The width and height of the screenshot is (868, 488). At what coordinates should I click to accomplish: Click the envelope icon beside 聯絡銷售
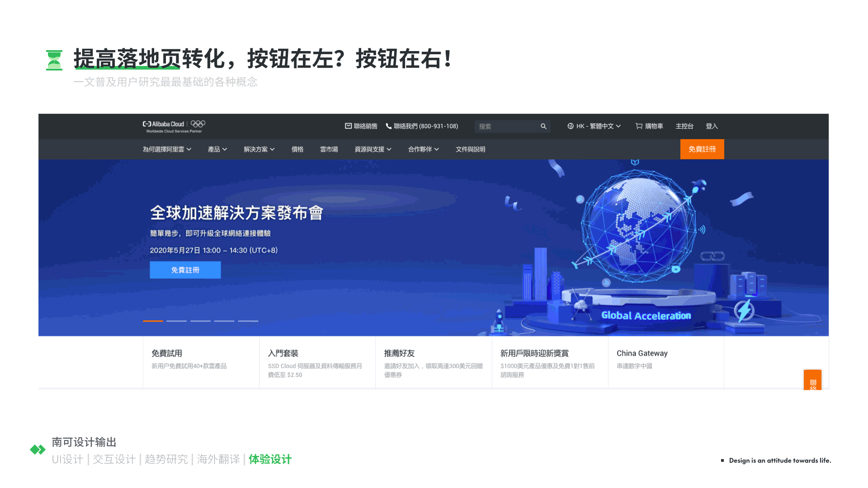[x=348, y=126]
